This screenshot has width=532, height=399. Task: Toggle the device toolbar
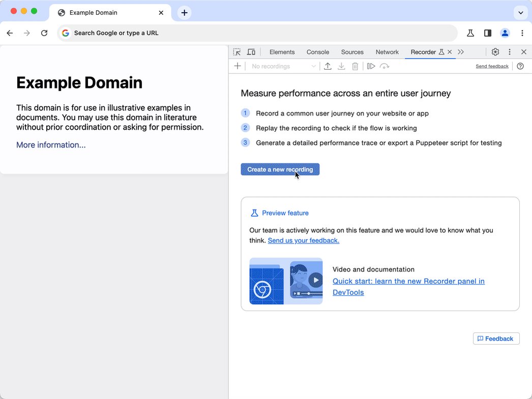pos(251,52)
